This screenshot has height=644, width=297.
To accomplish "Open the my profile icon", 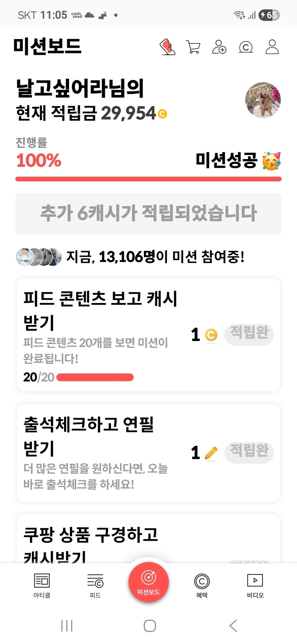I will point(272,47).
